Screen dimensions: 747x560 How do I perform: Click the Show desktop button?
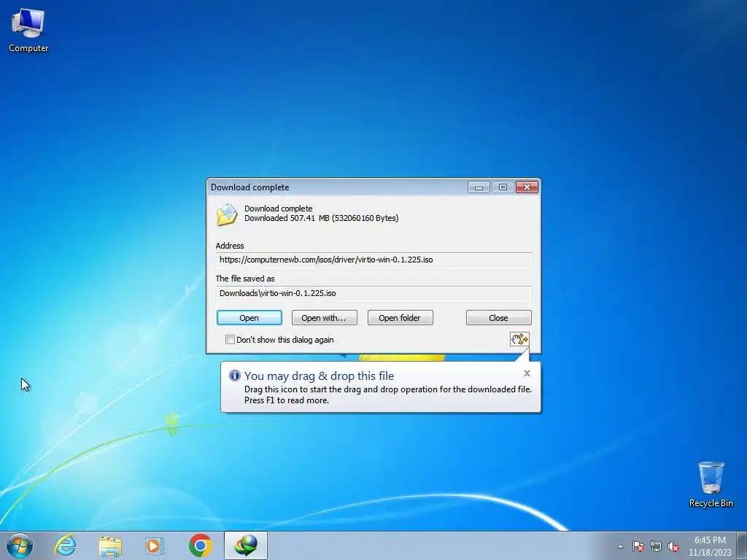tap(742, 545)
